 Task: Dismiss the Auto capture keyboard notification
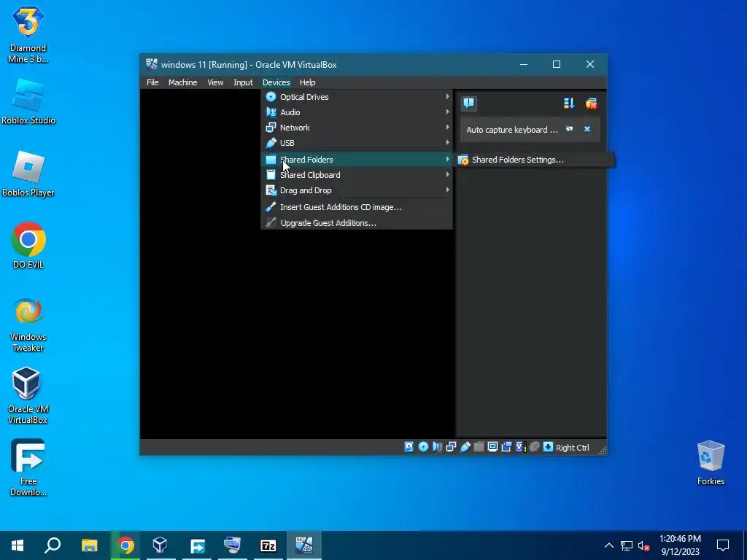[587, 129]
